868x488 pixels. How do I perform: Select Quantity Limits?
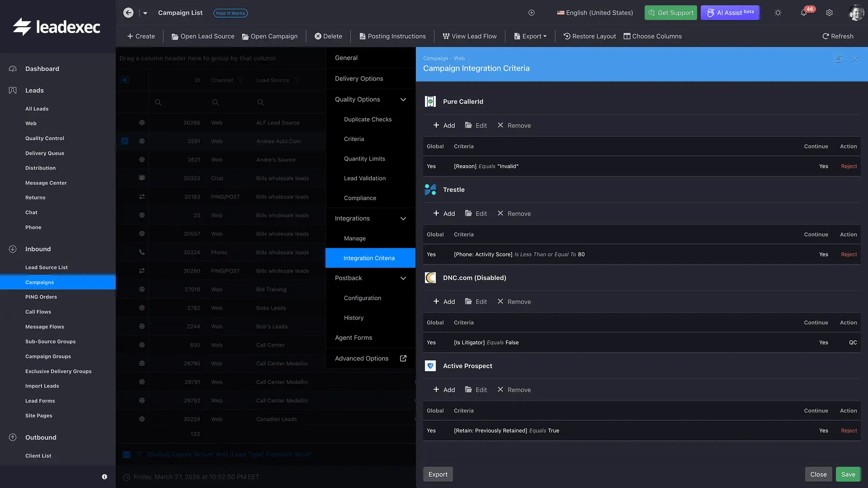click(x=364, y=159)
